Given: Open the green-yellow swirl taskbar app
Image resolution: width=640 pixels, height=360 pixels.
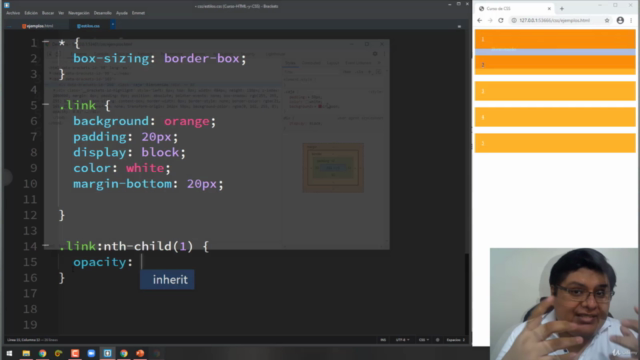Looking at the screenshot, I should click(x=58, y=353).
